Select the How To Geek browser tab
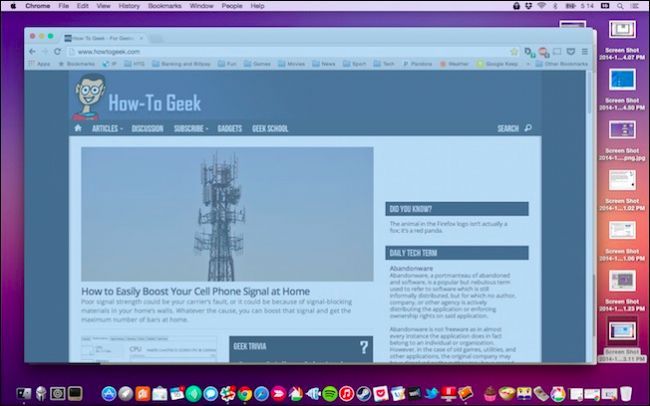The width and height of the screenshot is (650, 406). (104, 38)
